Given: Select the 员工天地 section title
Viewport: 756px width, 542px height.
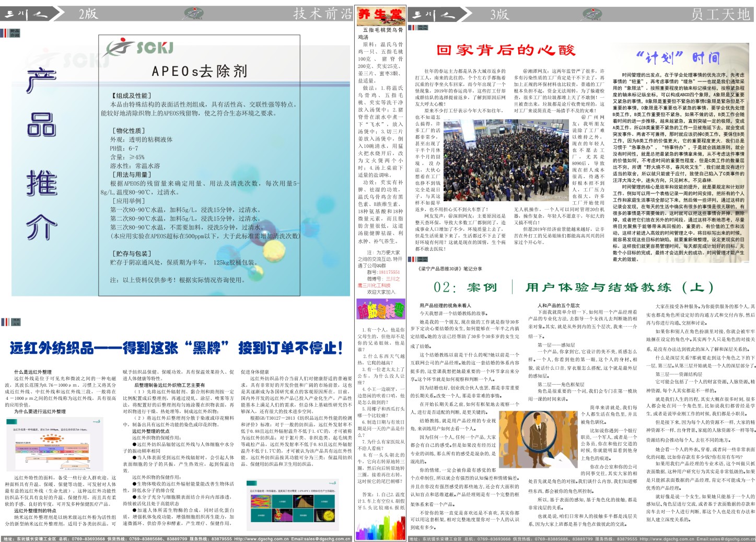Looking at the screenshot, I should [x=720, y=14].
